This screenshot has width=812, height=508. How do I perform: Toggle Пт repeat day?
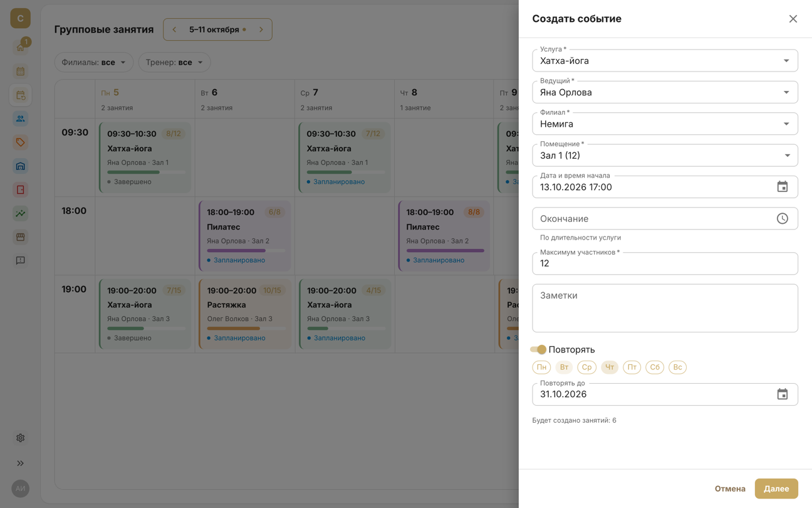(x=632, y=368)
